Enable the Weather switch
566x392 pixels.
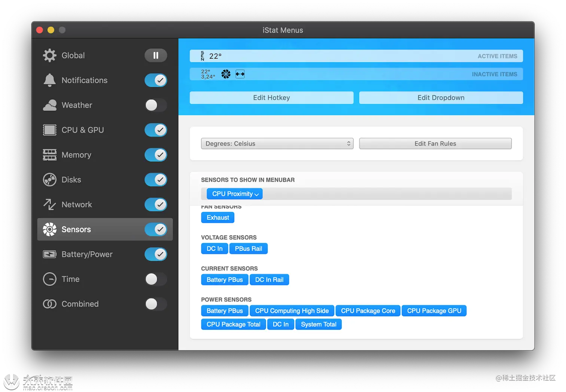coord(156,105)
